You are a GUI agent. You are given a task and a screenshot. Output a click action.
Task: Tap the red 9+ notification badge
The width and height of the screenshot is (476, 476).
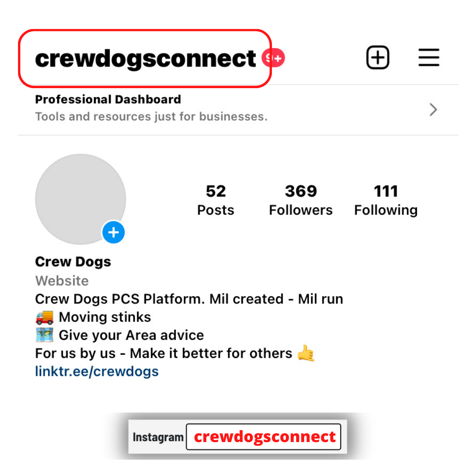tap(274, 58)
